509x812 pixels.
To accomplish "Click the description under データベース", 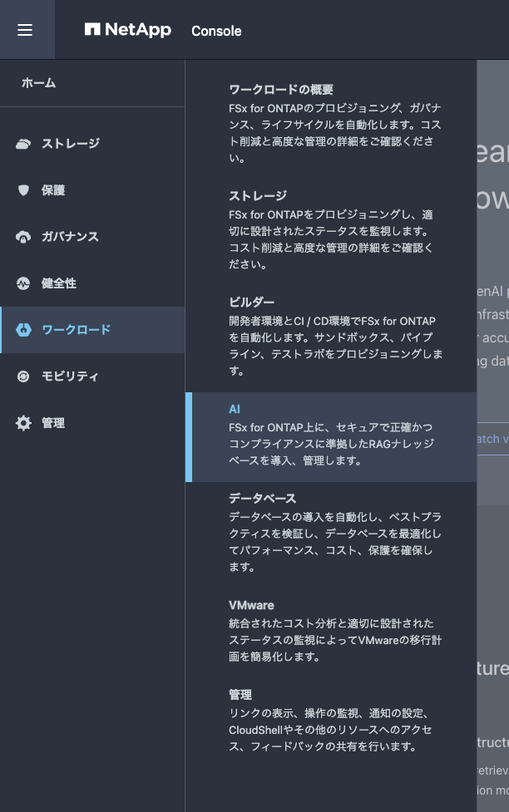I will pos(335,542).
